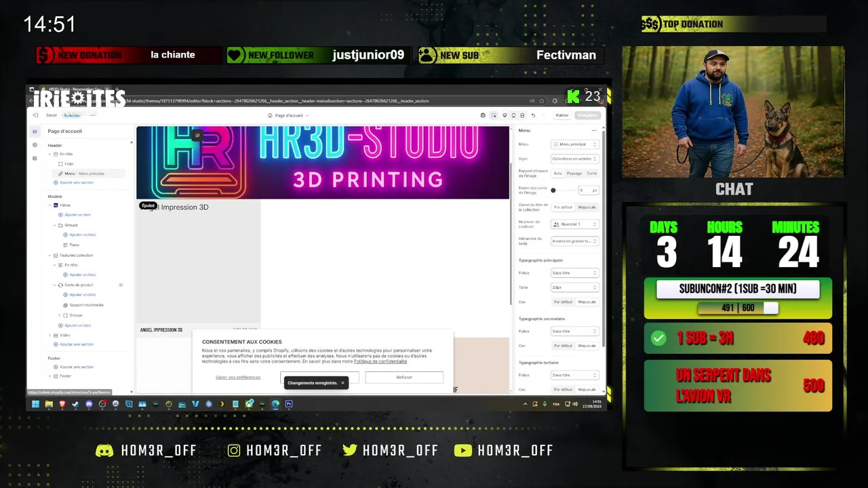Collapse the Groupe block under Héros
This screenshot has height=488, width=868.
point(55,225)
